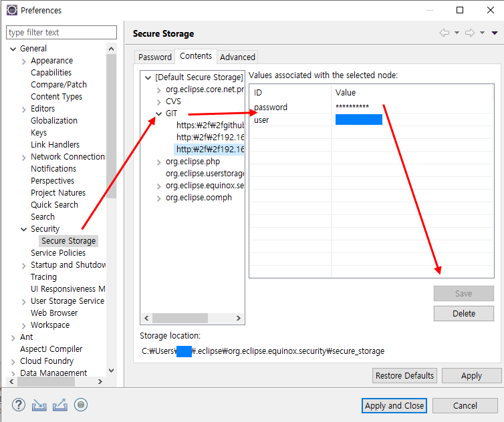Click the Delete button
The width and height of the screenshot is (504, 422).
(463, 313)
